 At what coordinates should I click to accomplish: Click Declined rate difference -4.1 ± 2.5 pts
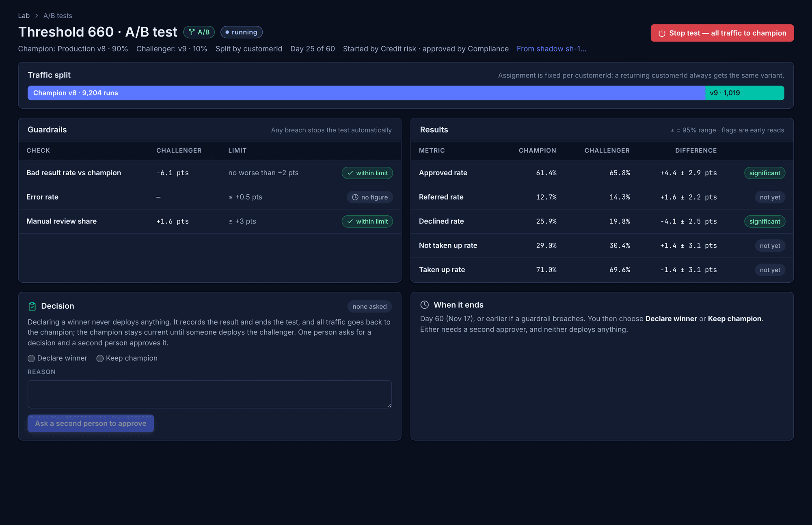[x=689, y=222]
